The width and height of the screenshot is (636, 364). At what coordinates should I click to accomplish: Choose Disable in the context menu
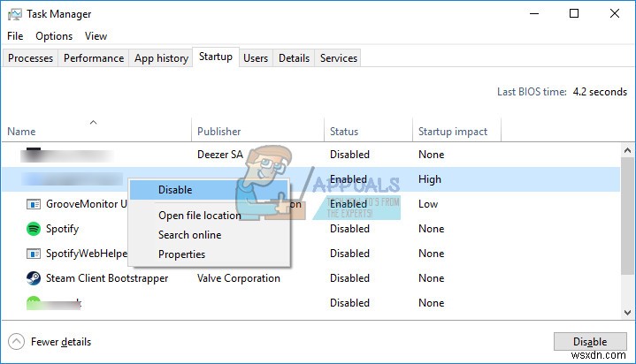pyautogui.click(x=209, y=190)
